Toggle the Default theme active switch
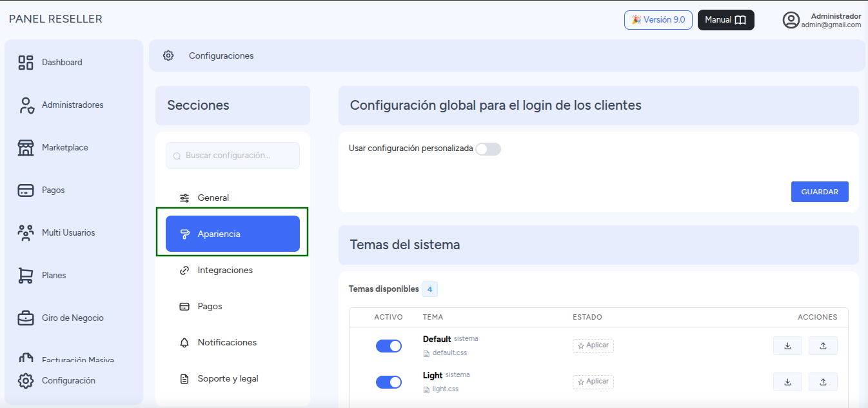 [389, 346]
